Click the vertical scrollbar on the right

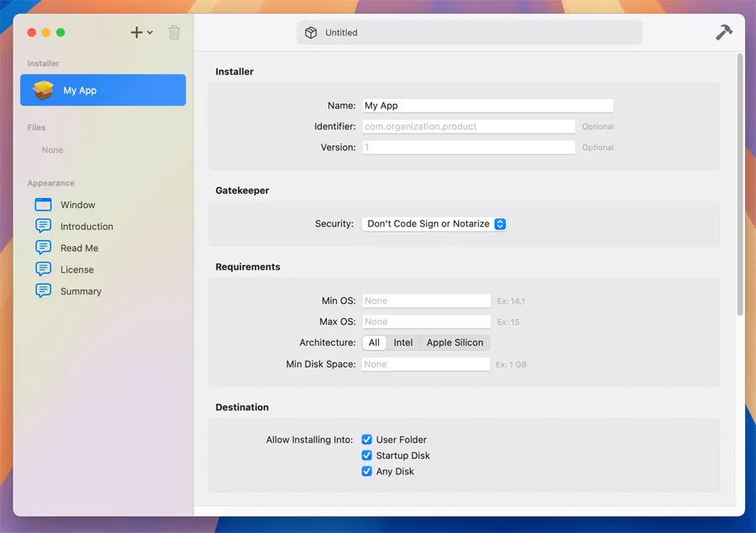tap(739, 185)
